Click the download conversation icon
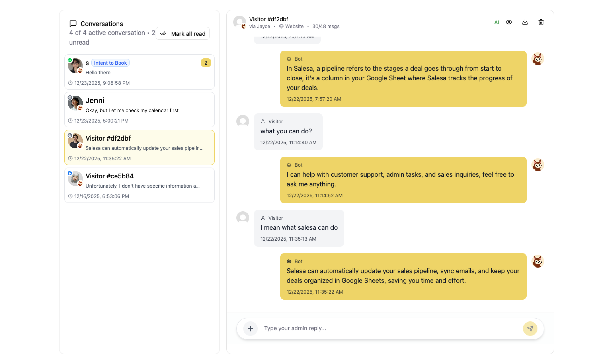607x364 pixels. pyautogui.click(x=525, y=22)
